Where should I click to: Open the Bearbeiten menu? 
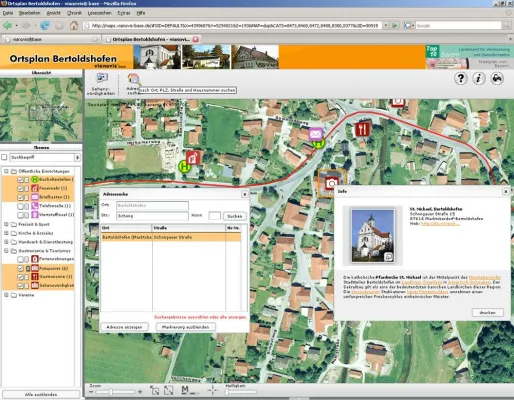(x=29, y=13)
